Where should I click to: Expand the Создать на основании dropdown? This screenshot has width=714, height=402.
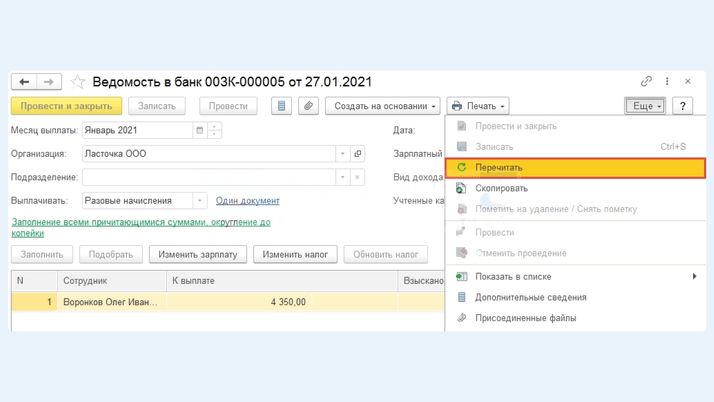[382, 106]
